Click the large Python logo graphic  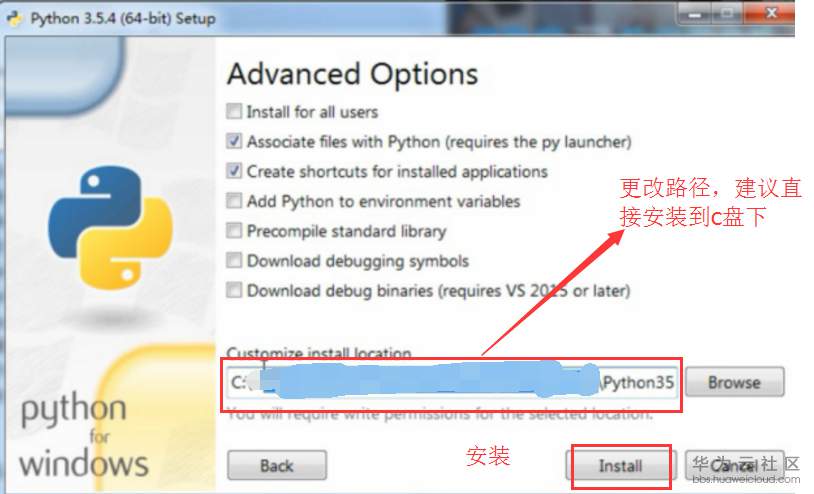point(110,227)
